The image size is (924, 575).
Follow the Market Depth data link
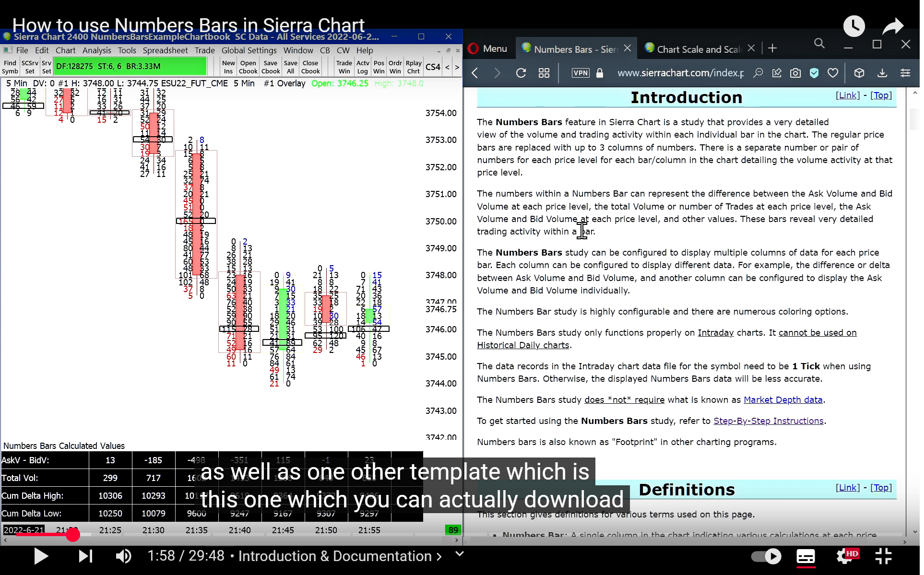pos(783,400)
